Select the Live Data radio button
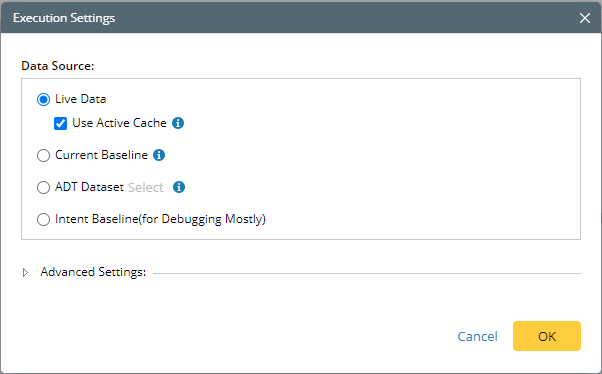The width and height of the screenshot is (602, 374). tap(43, 99)
